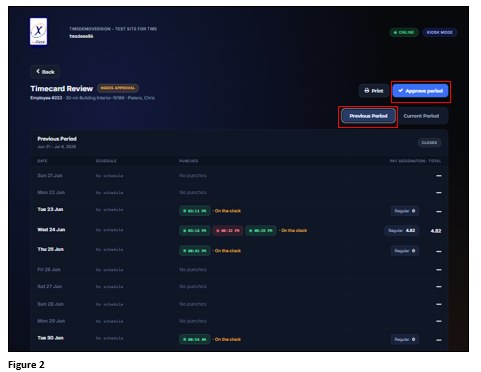Click the DATE column header

tap(42, 161)
